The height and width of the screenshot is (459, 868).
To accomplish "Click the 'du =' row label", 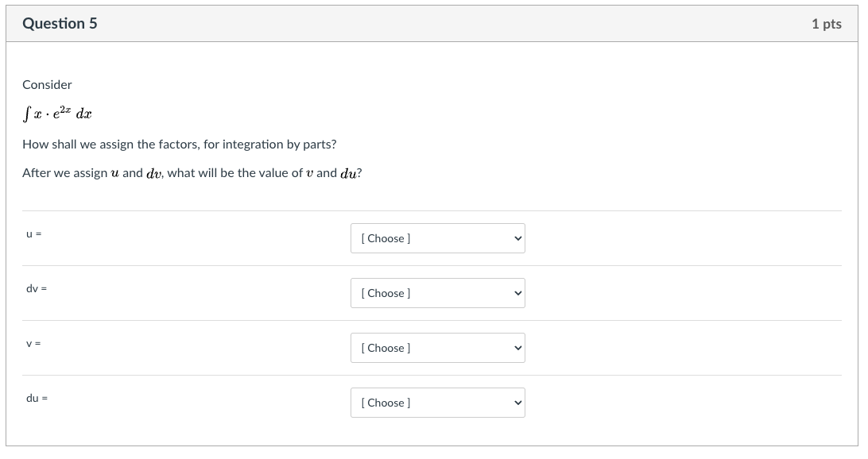I will (37, 398).
